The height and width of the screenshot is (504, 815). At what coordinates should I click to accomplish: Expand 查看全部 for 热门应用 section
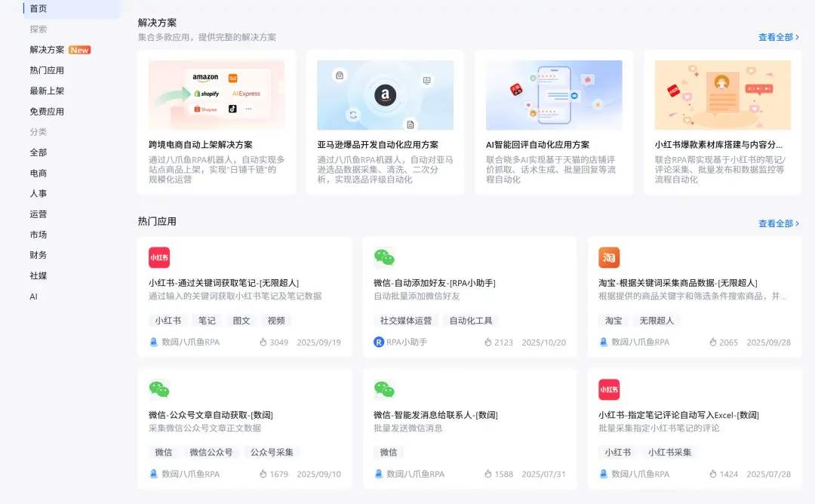click(x=779, y=223)
